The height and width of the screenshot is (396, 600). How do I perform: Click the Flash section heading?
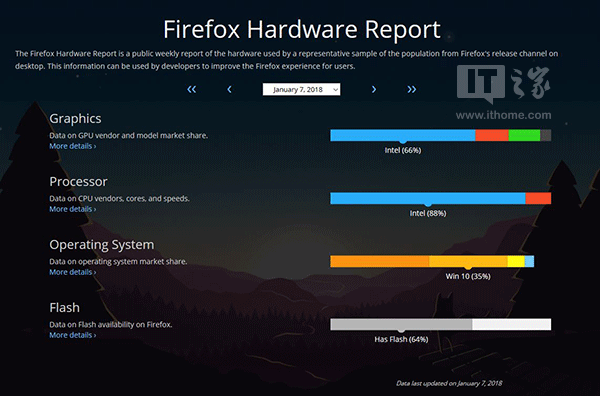click(65, 308)
